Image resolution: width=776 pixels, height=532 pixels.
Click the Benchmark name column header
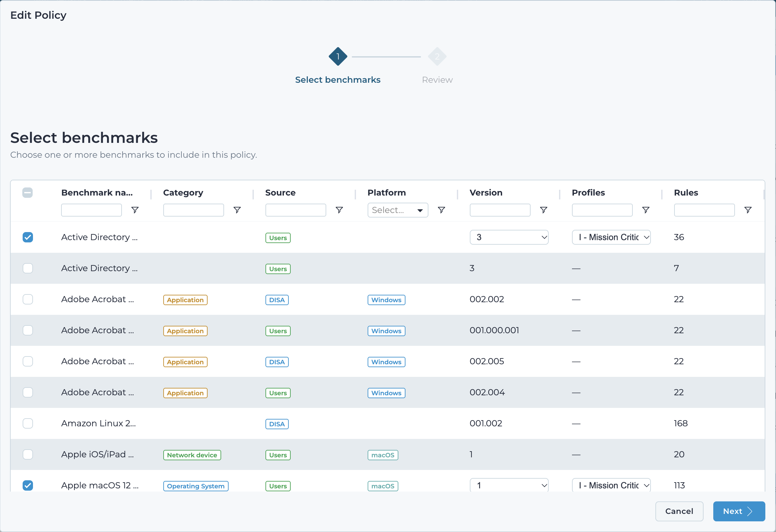coord(97,193)
